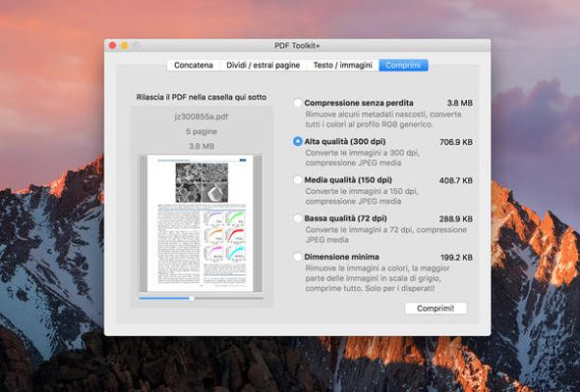Click the "5 pagine" page count label
580x392 pixels.
(201, 130)
